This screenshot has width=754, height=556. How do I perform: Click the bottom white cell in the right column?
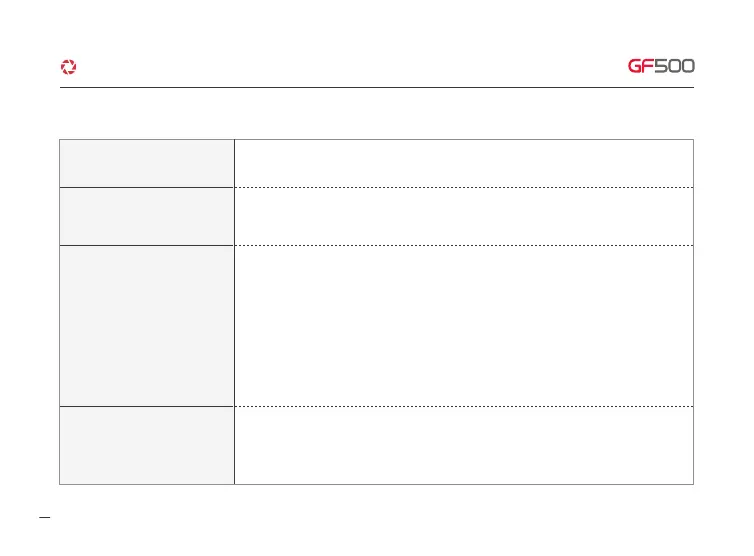point(464,445)
